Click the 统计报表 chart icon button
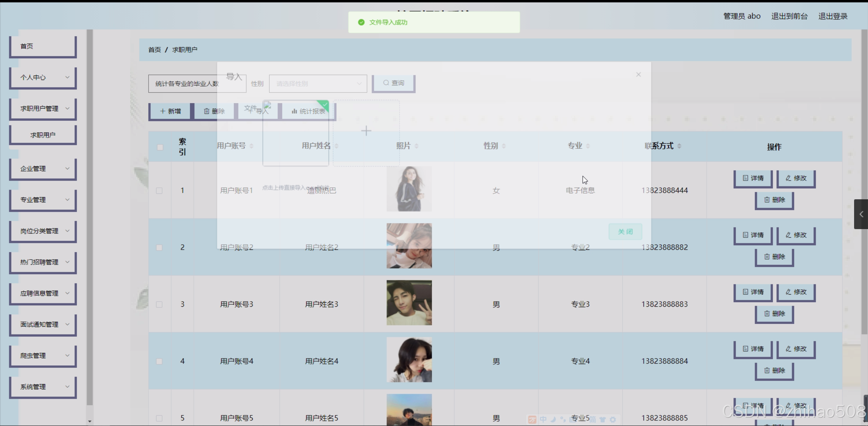The width and height of the screenshot is (868, 426). coord(308,111)
